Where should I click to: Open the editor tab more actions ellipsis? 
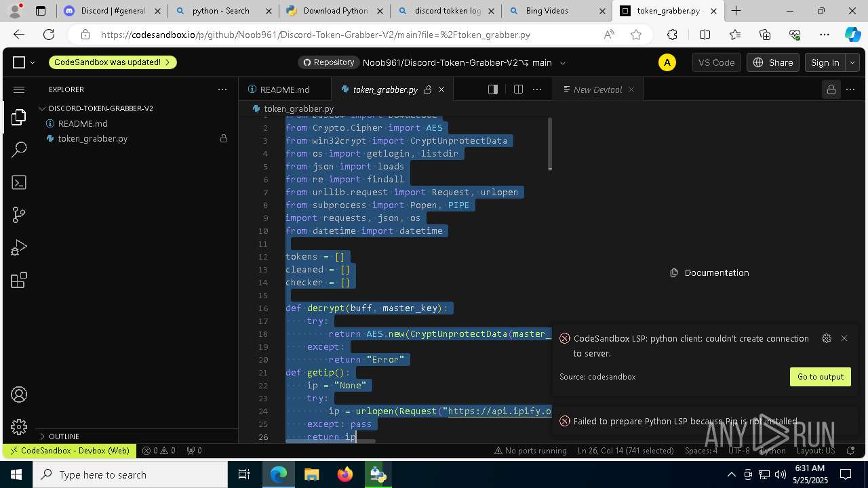click(x=537, y=89)
